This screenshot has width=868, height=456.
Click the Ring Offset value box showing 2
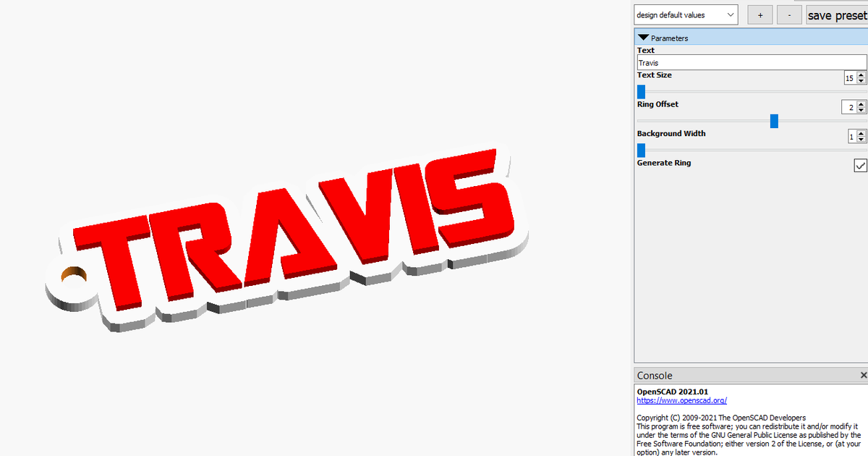point(850,106)
